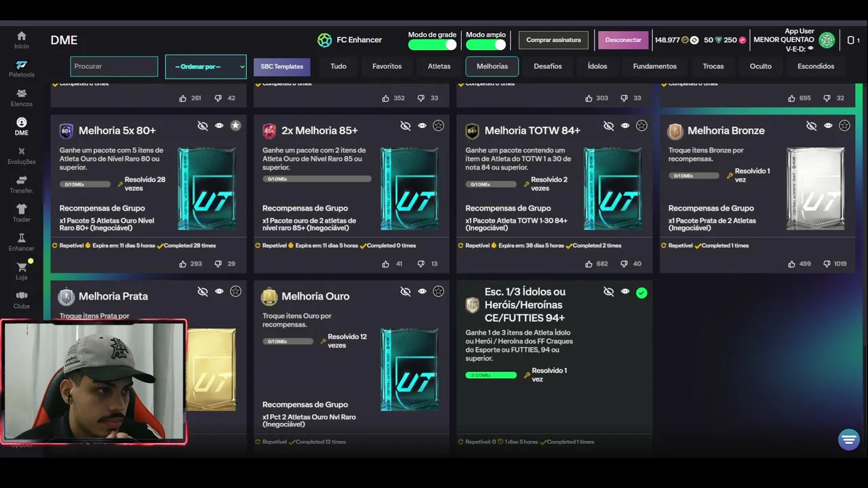Switch to the Desafios tab
The width and height of the screenshot is (868, 488).
tap(548, 66)
